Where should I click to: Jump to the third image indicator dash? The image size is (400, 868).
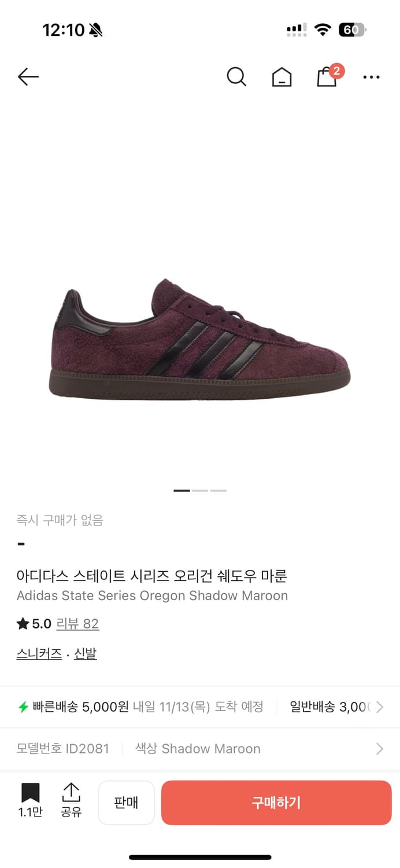click(x=218, y=491)
